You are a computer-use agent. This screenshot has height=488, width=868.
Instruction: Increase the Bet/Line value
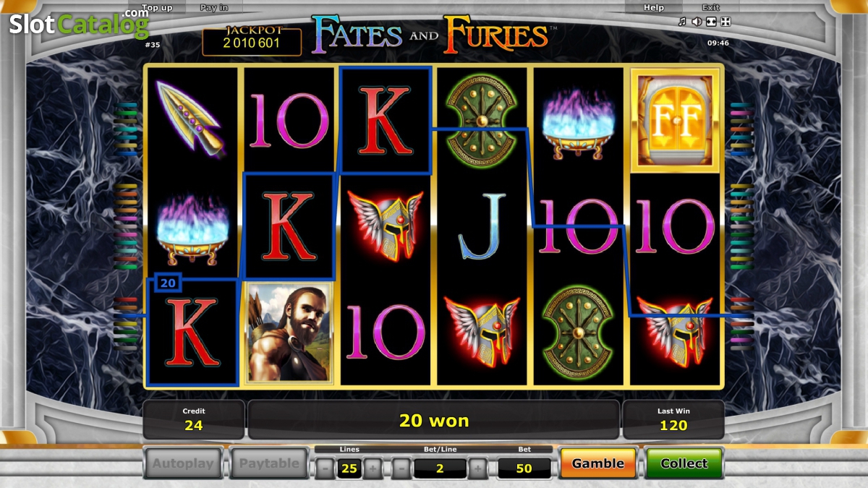coord(477,468)
